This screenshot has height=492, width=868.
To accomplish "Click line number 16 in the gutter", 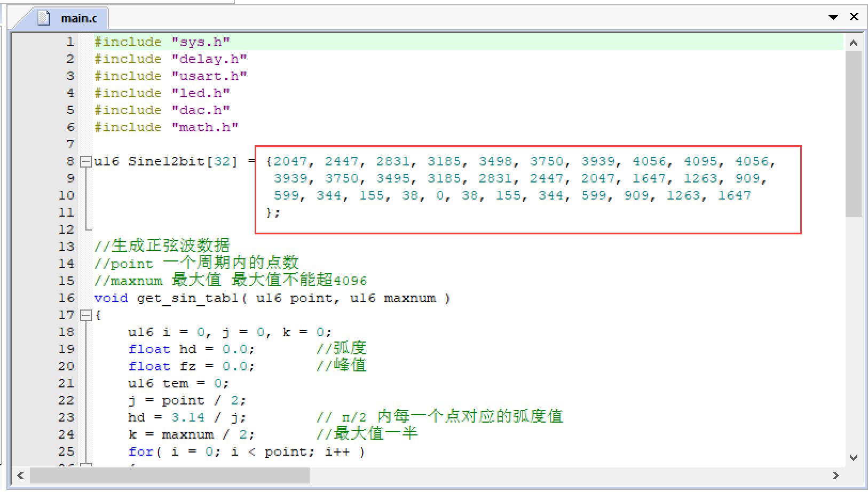I will [x=66, y=298].
